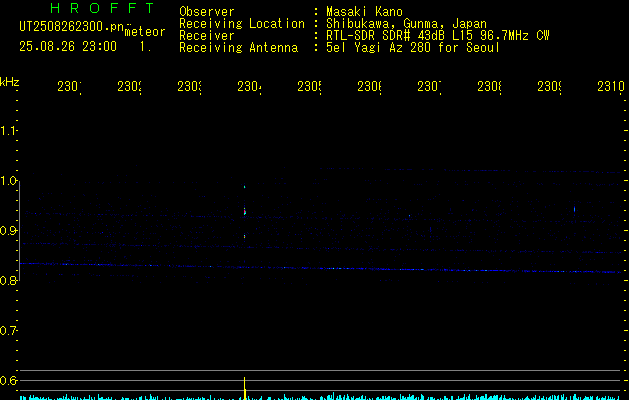This screenshot has width=629, height=400.
Task: Click the Receiving Location label
Action: pyautogui.click(x=242, y=24)
